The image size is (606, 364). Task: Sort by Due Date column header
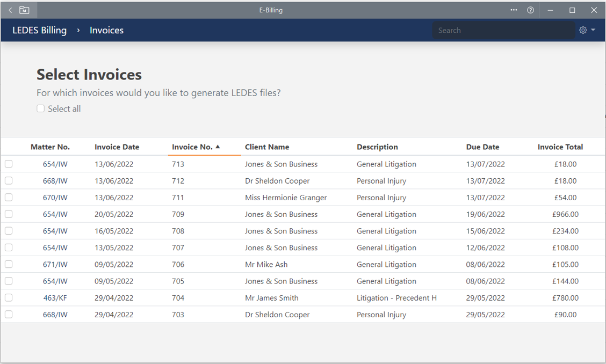(x=482, y=147)
